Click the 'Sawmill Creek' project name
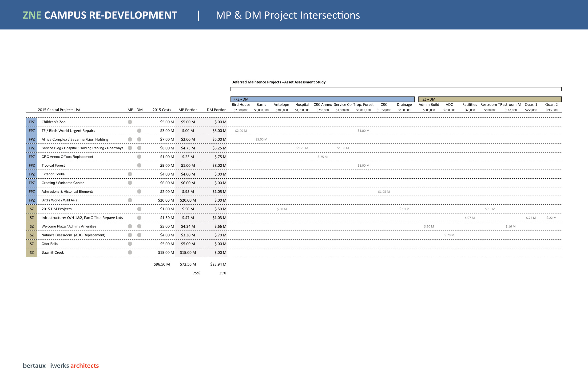 point(53,252)
